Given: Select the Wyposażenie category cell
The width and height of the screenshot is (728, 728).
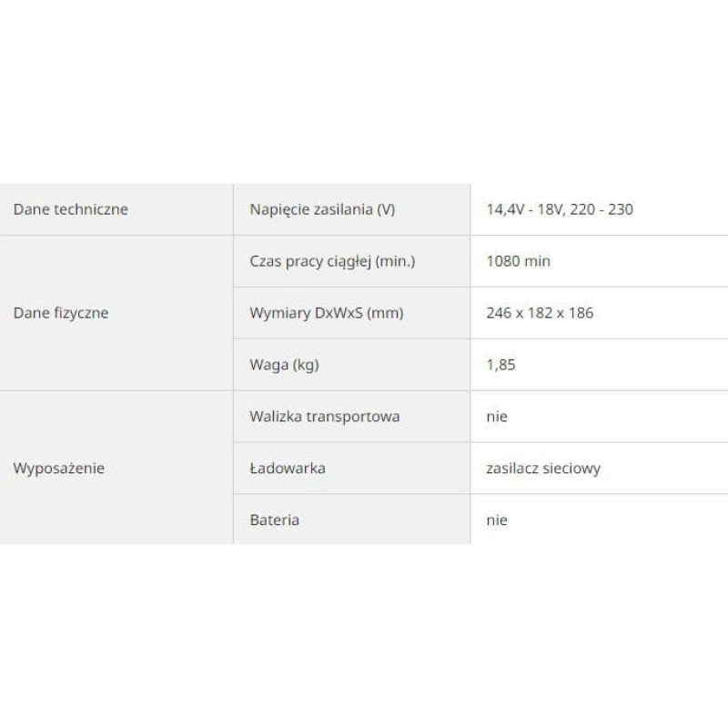Looking at the screenshot, I should click(x=116, y=468).
